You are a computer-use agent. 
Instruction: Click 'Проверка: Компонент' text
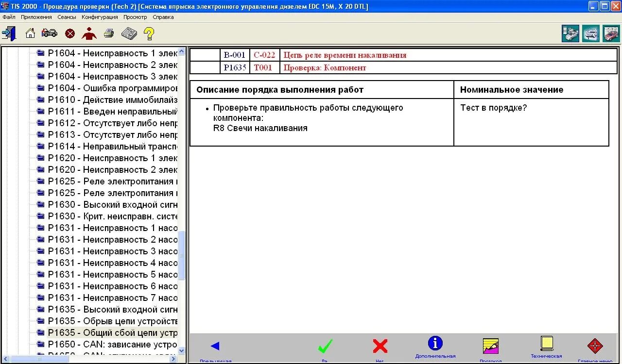point(325,67)
